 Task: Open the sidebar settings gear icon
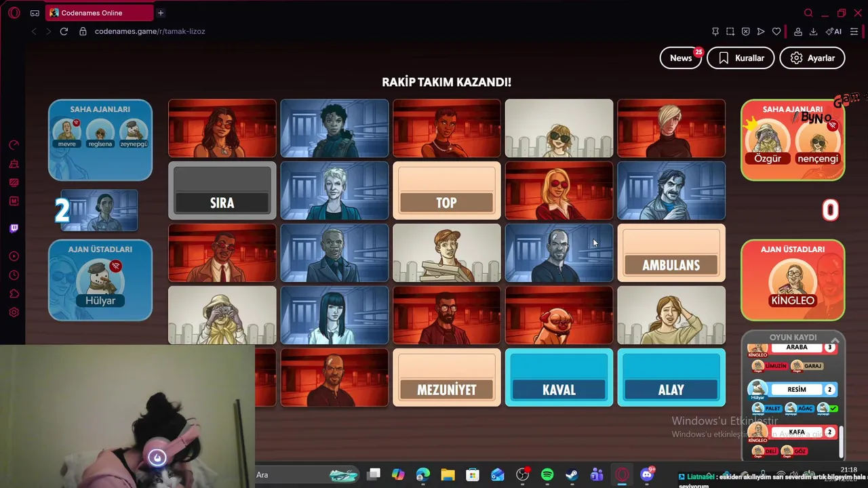14,312
